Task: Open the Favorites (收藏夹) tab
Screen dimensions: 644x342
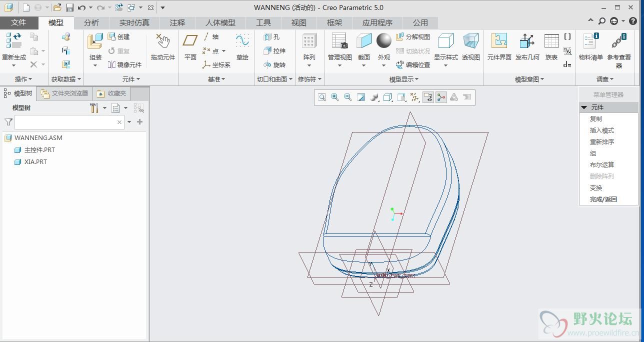Action: [x=112, y=93]
